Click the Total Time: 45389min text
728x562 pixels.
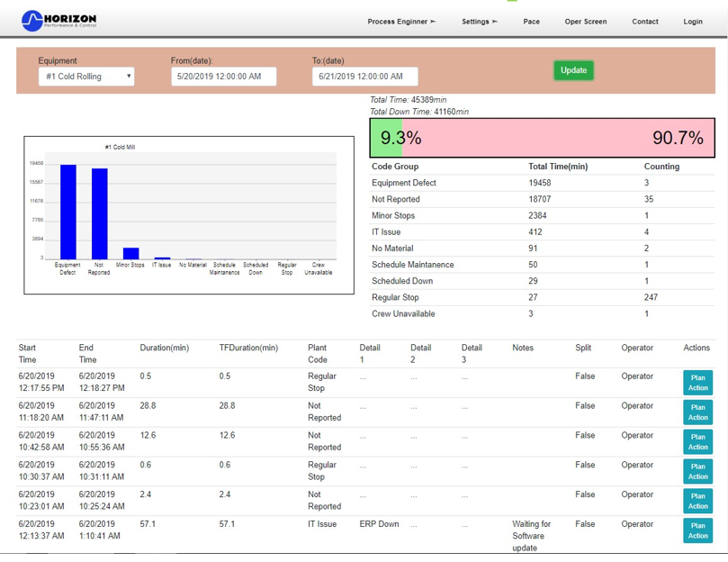click(x=409, y=99)
